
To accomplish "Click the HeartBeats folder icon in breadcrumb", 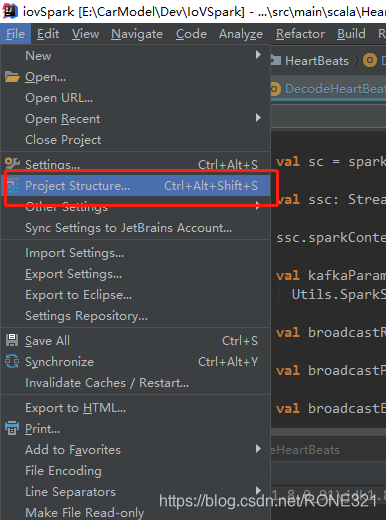I will point(276,60).
